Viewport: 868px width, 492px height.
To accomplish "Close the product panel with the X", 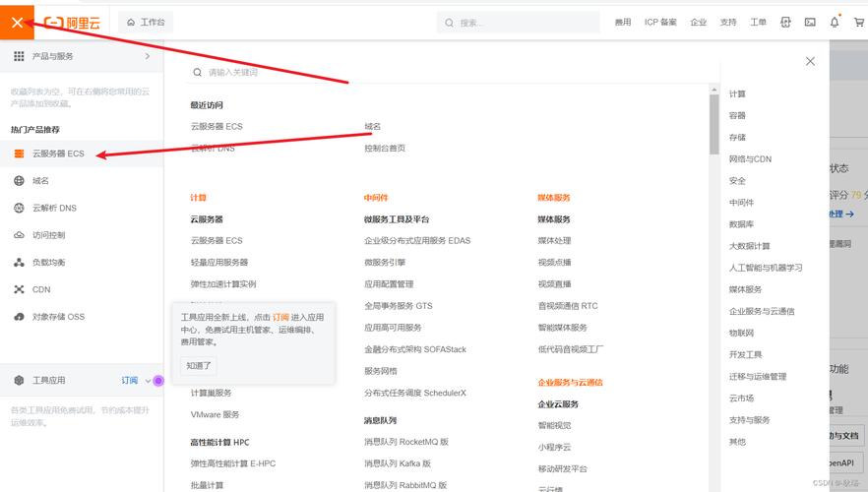I will tap(810, 61).
